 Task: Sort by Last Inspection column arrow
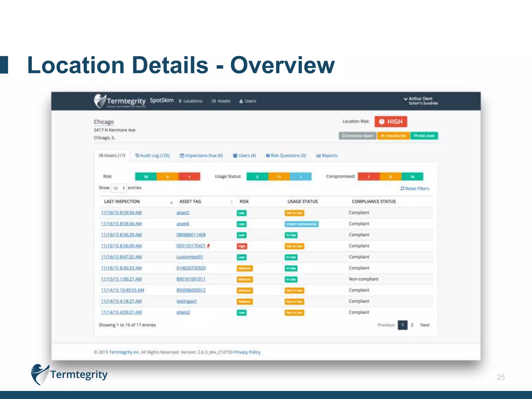click(171, 202)
